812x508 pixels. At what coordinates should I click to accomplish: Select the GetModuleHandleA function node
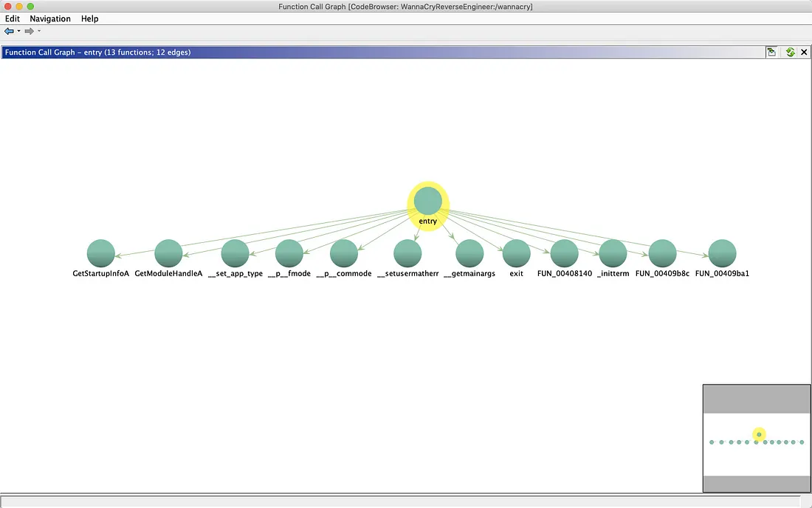(168, 253)
